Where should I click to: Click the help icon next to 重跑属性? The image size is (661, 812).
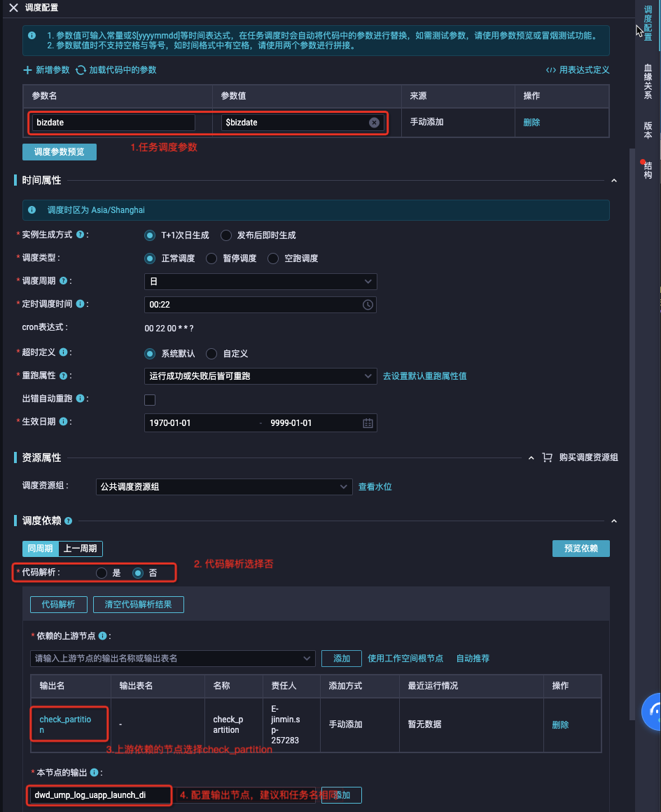63,376
